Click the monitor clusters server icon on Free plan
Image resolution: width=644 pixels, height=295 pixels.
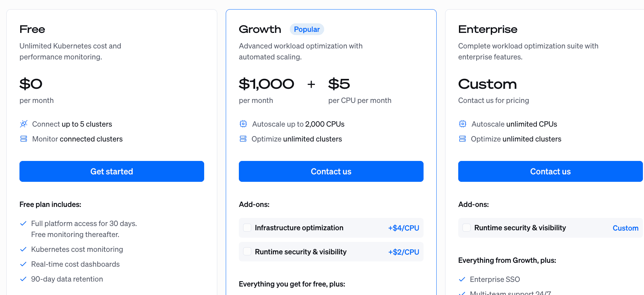[23, 139]
